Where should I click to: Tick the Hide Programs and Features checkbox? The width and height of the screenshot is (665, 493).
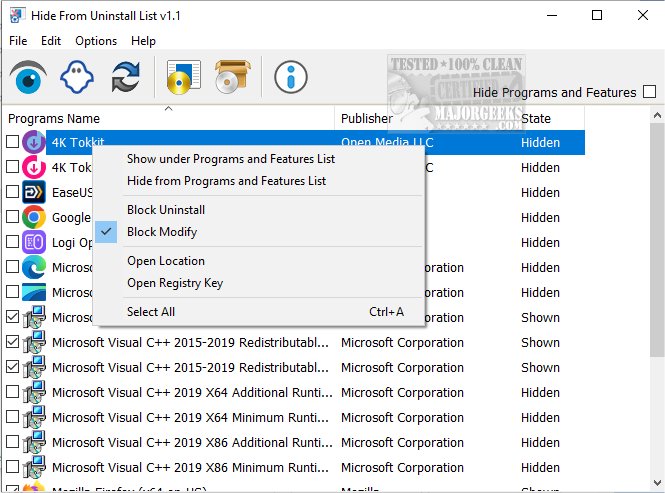[649, 92]
